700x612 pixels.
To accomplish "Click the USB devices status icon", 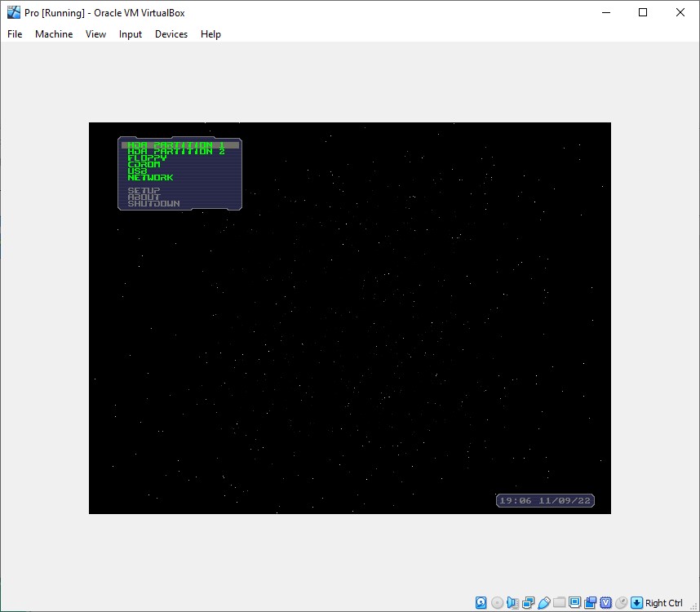I will (544, 603).
